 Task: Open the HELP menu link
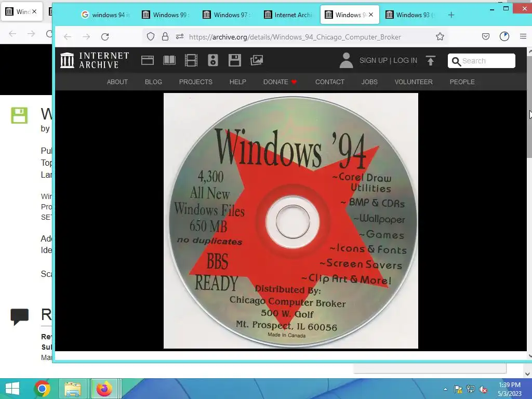[238, 82]
